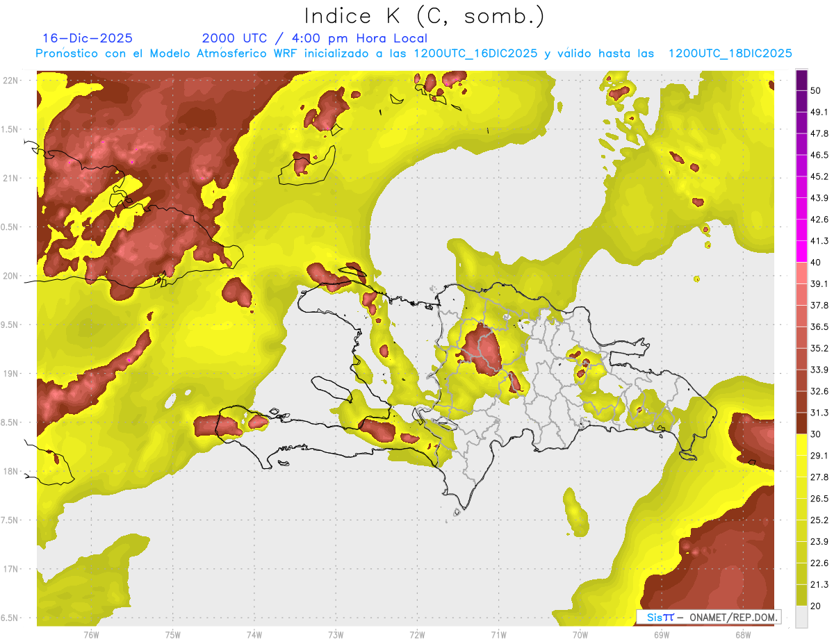Click latitude axis label "18N"
The image size is (834, 644).
10,471
